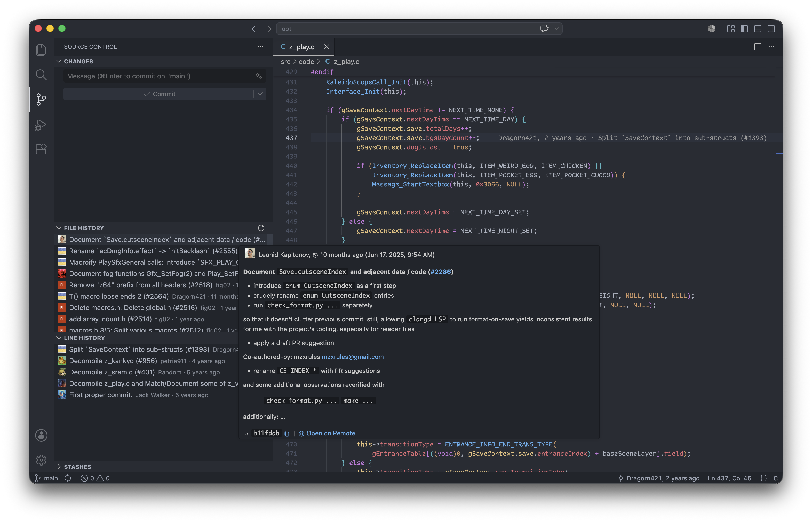The width and height of the screenshot is (812, 522).
Task: Customize layout icon in title bar
Action: [x=731, y=29]
